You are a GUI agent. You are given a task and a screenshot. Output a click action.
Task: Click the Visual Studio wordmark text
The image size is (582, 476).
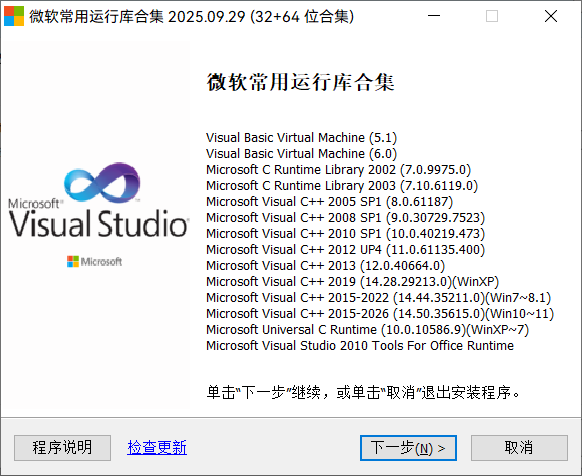98,224
